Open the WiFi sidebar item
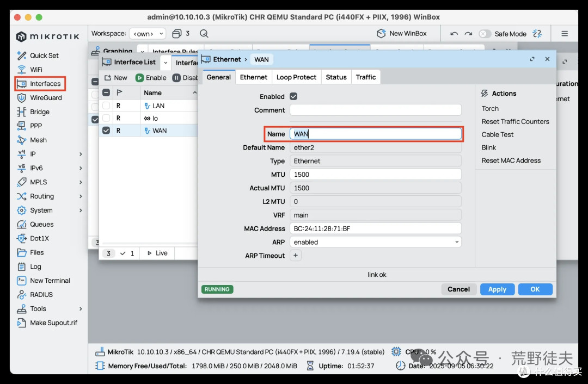Viewport: 588px width, 384px height. click(x=29, y=70)
